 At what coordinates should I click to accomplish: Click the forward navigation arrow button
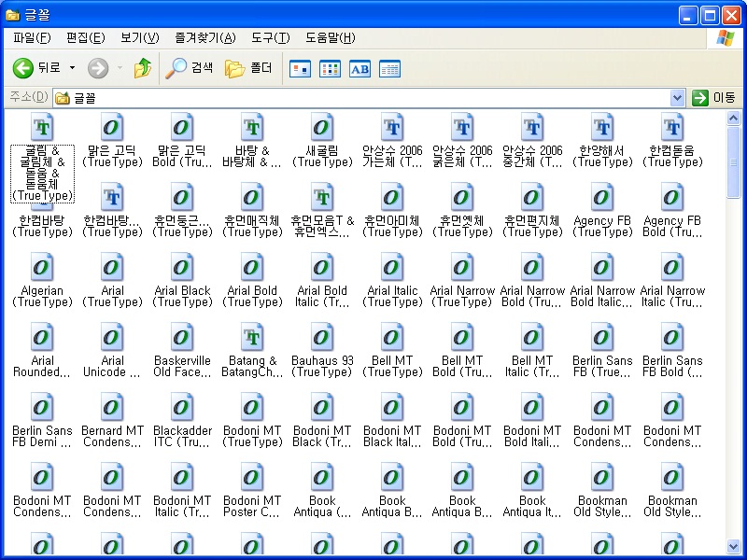point(98,68)
